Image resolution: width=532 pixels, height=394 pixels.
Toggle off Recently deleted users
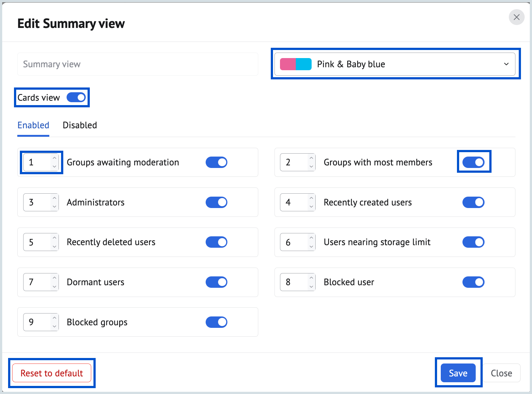click(216, 242)
